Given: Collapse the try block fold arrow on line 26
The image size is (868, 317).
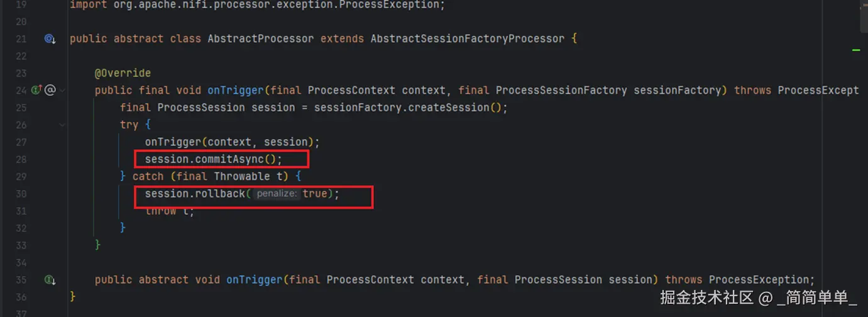Looking at the screenshot, I should pos(62,125).
